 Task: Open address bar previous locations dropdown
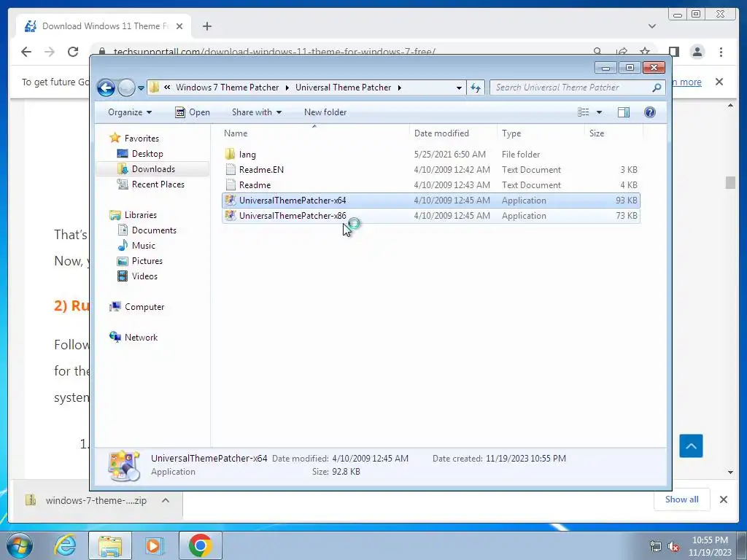(x=459, y=87)
